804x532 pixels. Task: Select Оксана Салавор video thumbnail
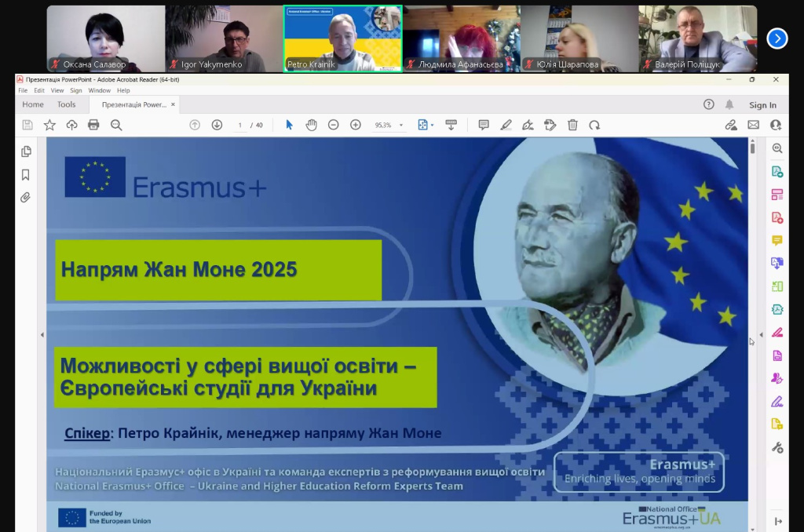[106, 38]
